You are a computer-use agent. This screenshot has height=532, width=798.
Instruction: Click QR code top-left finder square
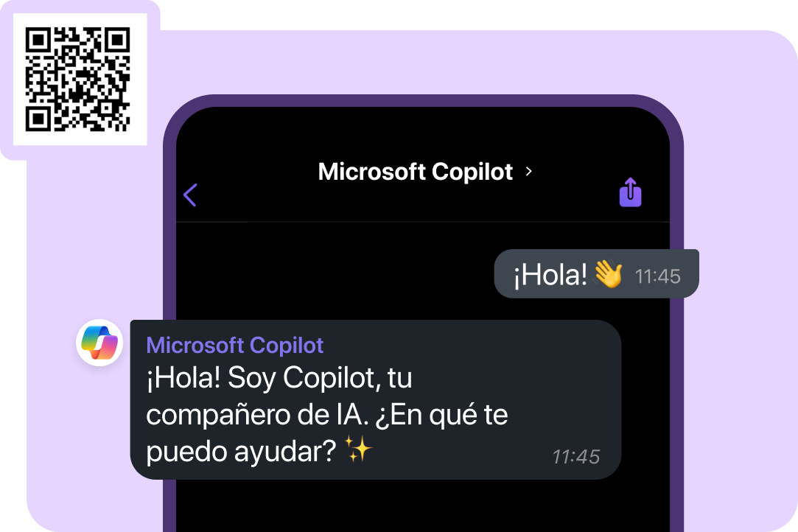(38, 40)
